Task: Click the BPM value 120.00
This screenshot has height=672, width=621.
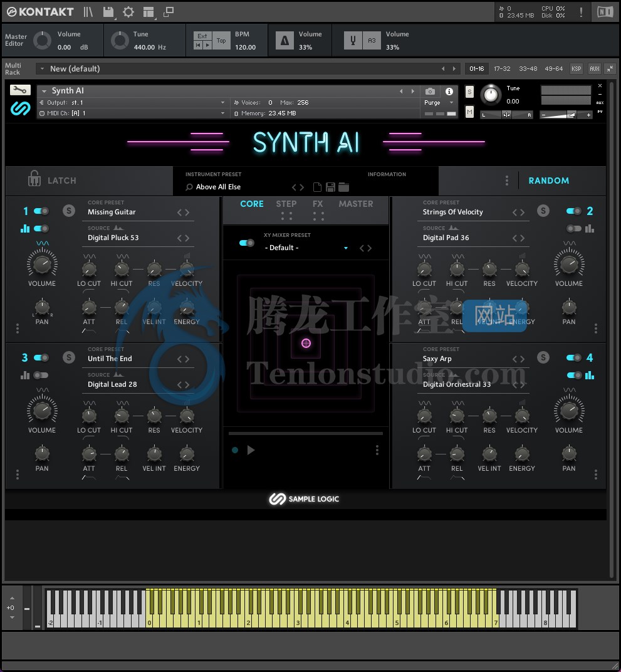Action: pyautogui.click(x=245, y=47)
